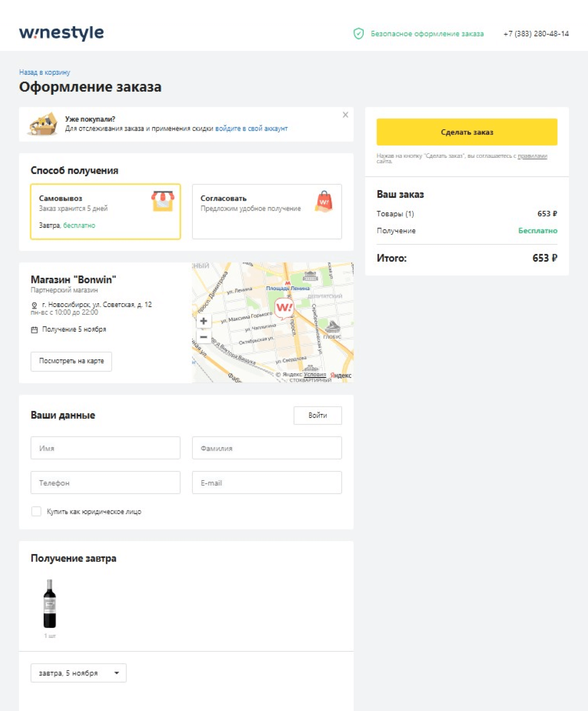Viewport: 588px width, 711px height.
Task: Open the завтра, 5 ноября date dropdown
Action: point(78,673)
